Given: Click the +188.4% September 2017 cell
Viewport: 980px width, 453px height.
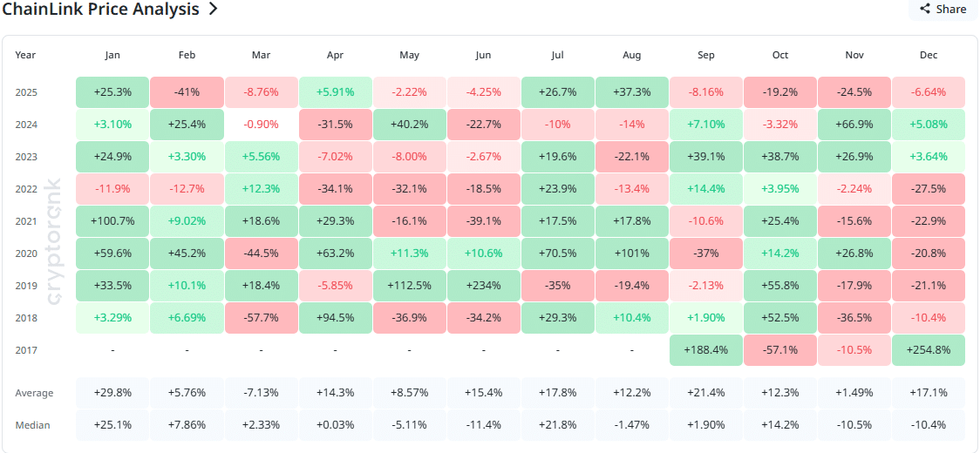Looking at the screenshot, I should pyautogui.click(x=706, y=350).
